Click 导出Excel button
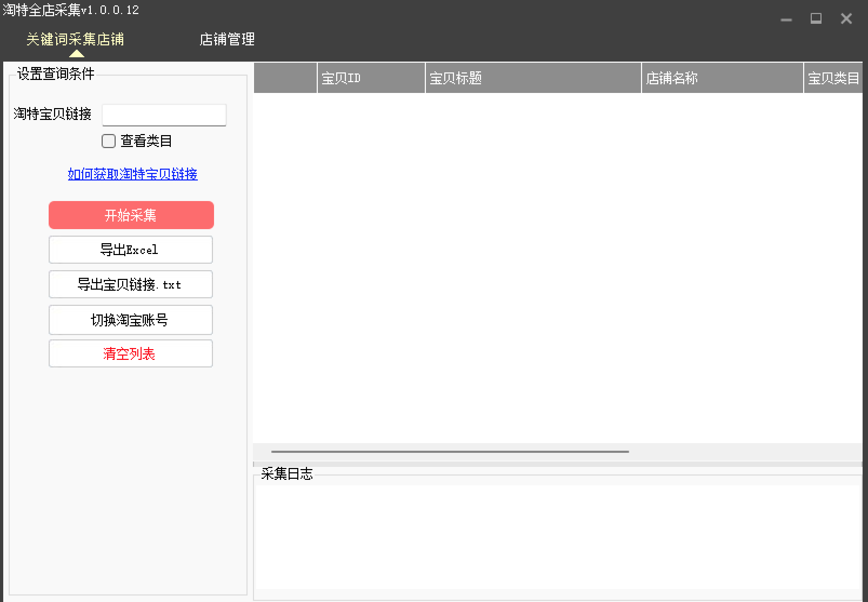Viewport: 868px width, 602px height. (x=131, y=250)
